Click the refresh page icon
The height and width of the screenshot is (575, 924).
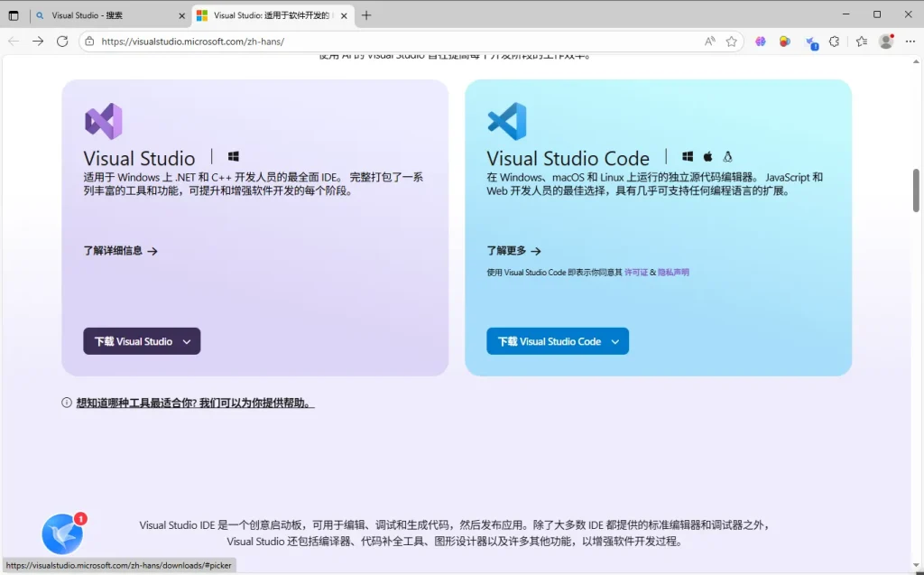tap(62, 42)
